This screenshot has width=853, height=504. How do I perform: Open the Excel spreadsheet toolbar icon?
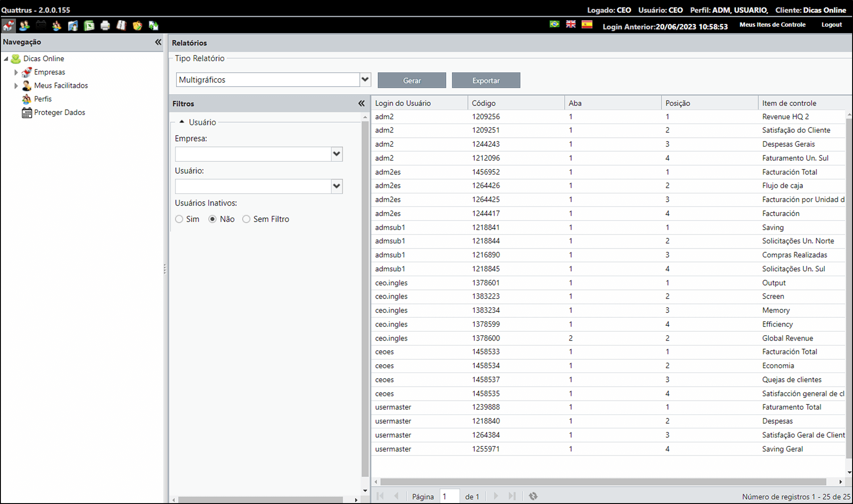coord(89,25)
